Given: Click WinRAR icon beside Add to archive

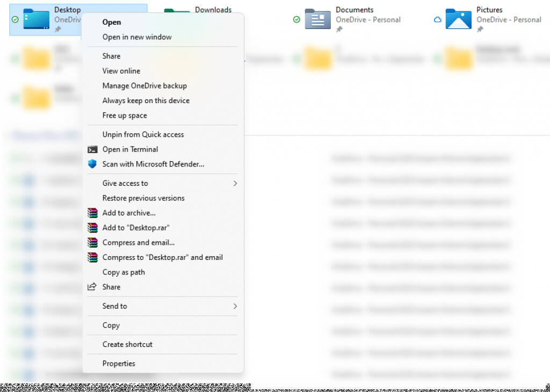Looking at the screenshot, I should (x=92, y=213).
